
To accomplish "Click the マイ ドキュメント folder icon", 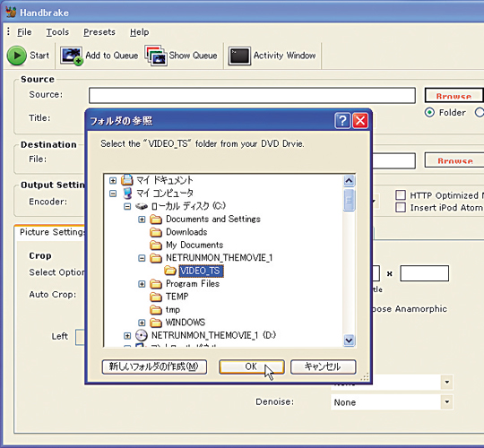I will [x=127, y=180].
